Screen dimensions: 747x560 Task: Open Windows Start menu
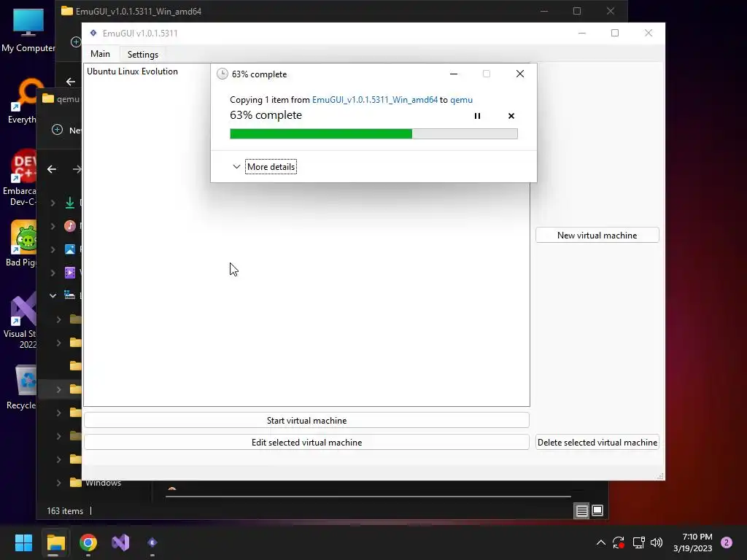tap(23, 542)
